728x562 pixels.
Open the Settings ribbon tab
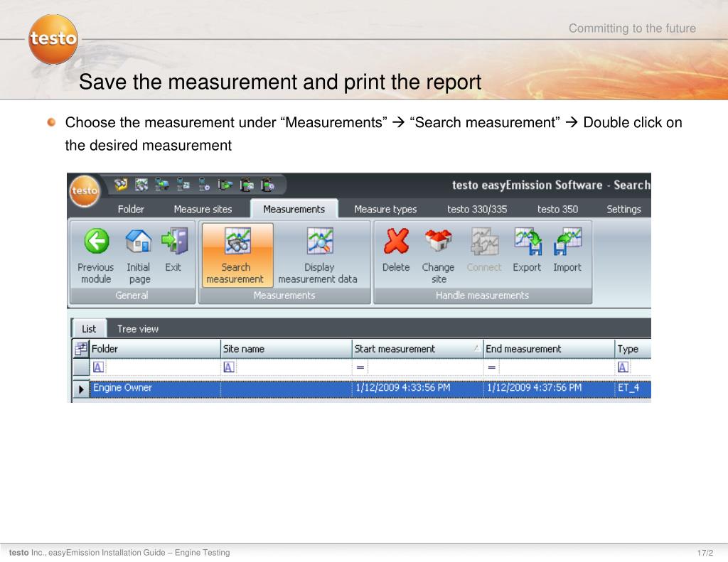[623, 210]
